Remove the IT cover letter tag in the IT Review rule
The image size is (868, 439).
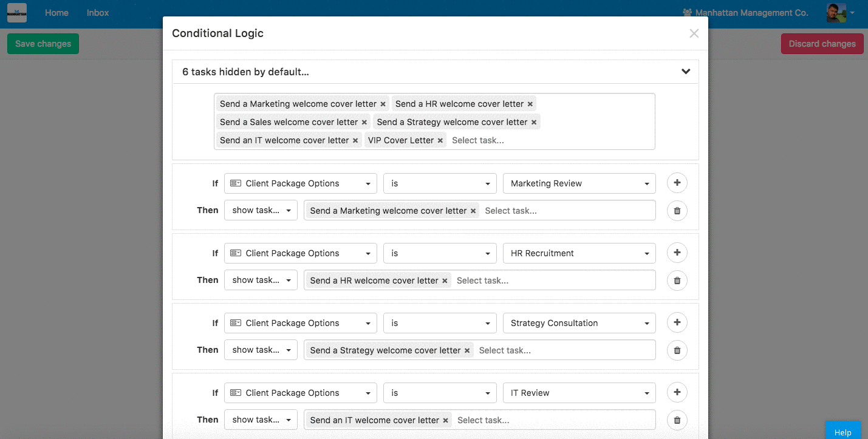pyautogui.click(x=445, y=421)
